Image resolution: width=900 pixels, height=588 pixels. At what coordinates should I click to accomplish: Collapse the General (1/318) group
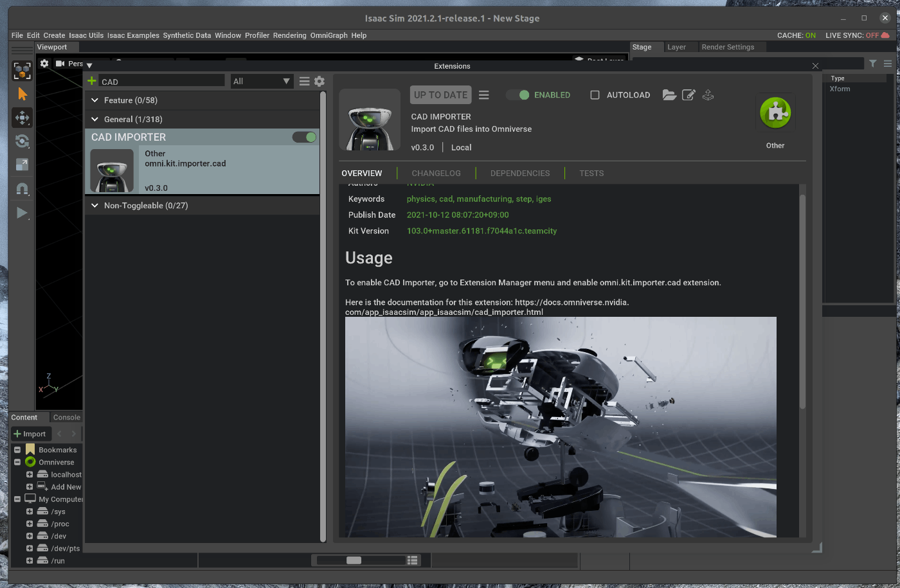tap(94, 120)
